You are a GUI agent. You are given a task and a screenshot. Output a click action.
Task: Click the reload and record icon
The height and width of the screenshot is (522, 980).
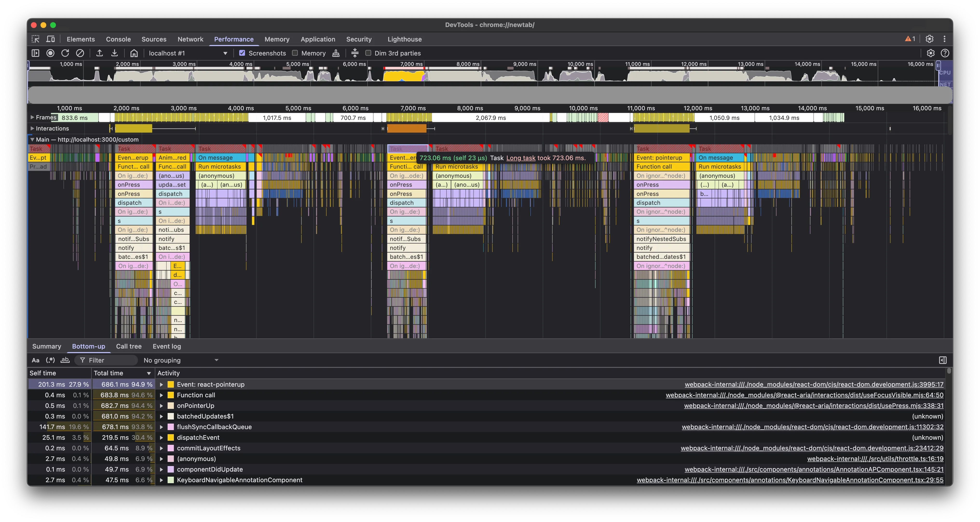pyautogui.click(x=65, y=53)
